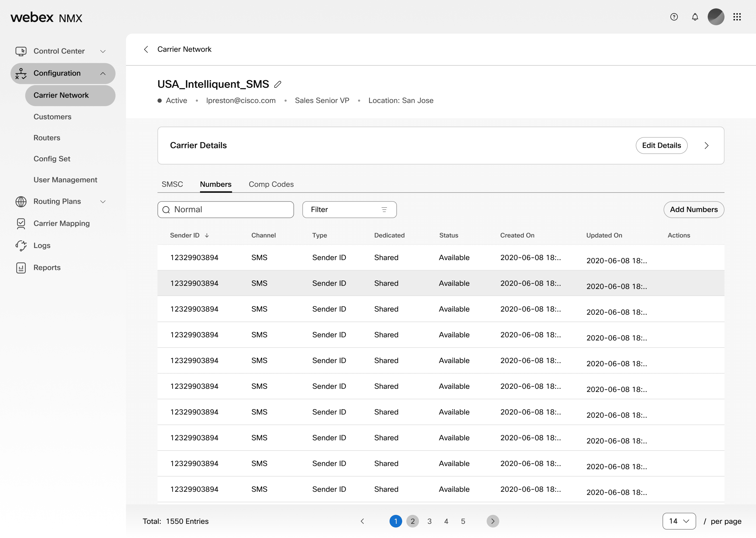Screen dimensions: 756x538
Task: Open the Comp Codes tab
Action: (x=271, y=184)
